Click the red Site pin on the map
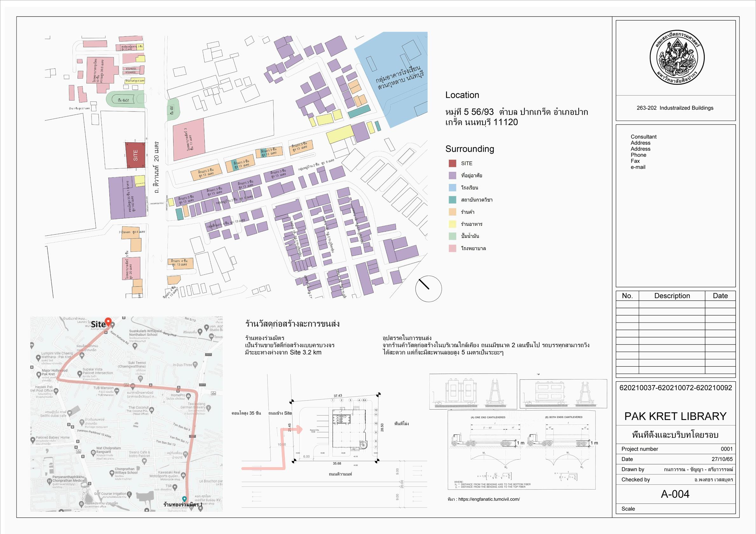Image resolution: width=756 pixels, height=534 pixels. 108,322
